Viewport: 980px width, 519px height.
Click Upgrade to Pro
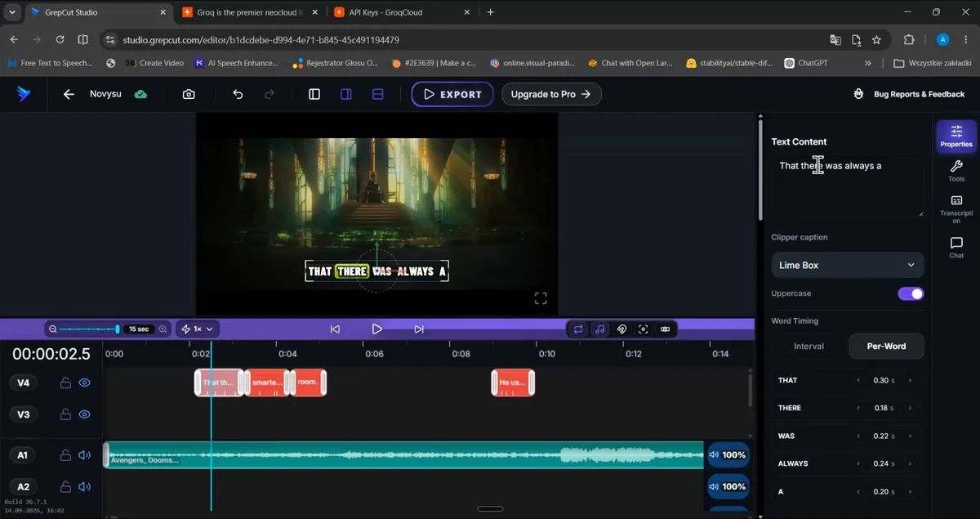tap(551, 94)
